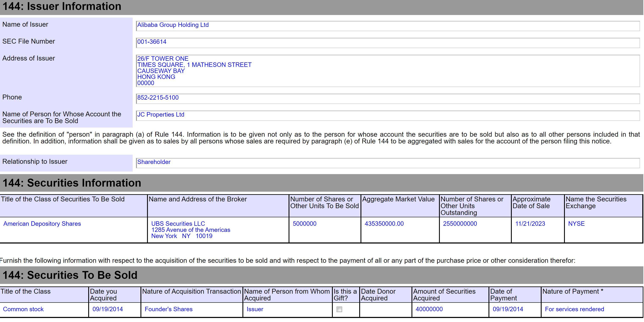
Task: Select 'New York NY 10019' address line
Action: [182, 236]
